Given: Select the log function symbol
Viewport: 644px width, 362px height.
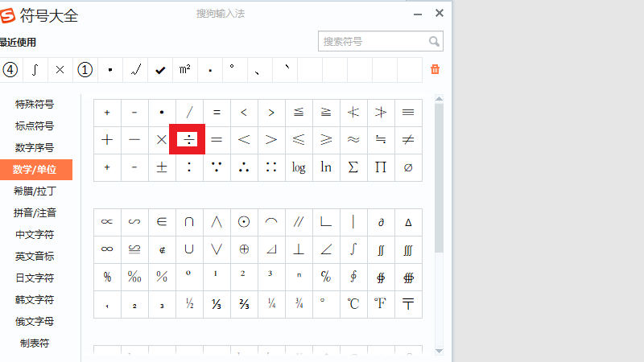Looking at the screenshot, I should (x=299, y=167).
